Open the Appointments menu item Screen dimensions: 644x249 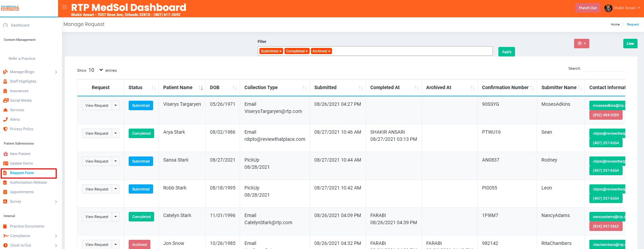click(x=22, y=192)
